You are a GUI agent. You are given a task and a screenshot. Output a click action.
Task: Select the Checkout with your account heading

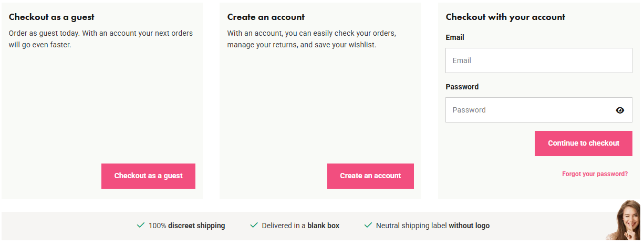click(x=505, y=17)
